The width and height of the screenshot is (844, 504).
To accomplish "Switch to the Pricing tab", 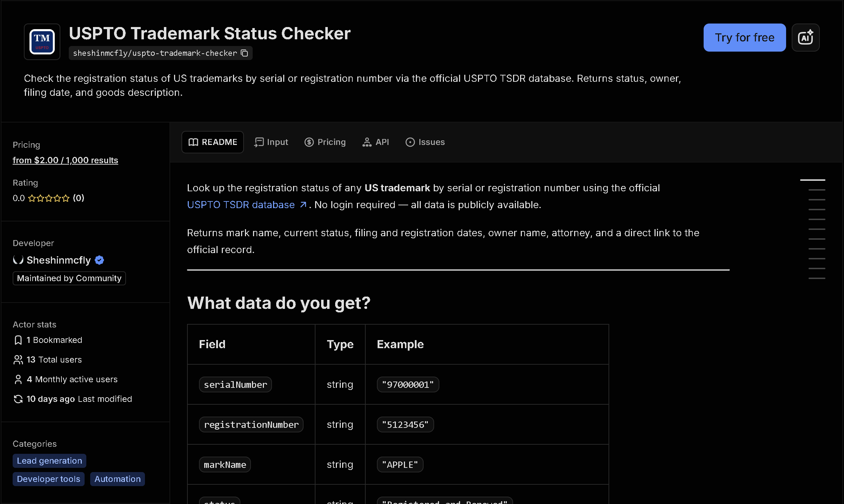I will point(325,142).
